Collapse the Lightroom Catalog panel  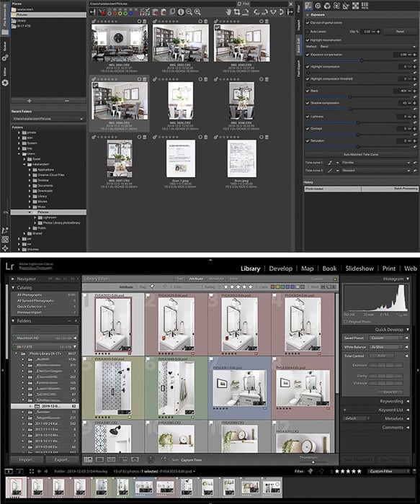point(13,287)
